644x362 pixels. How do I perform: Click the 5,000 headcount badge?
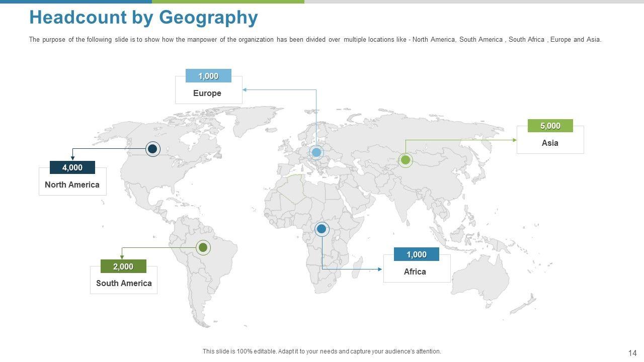pyautogui.click(x=550, y=126)
